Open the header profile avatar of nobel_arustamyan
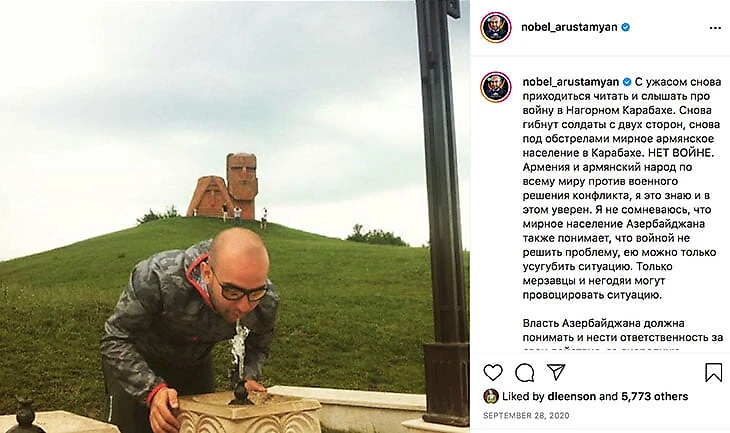This screenshot has width=730, height=433. [496, 27]
